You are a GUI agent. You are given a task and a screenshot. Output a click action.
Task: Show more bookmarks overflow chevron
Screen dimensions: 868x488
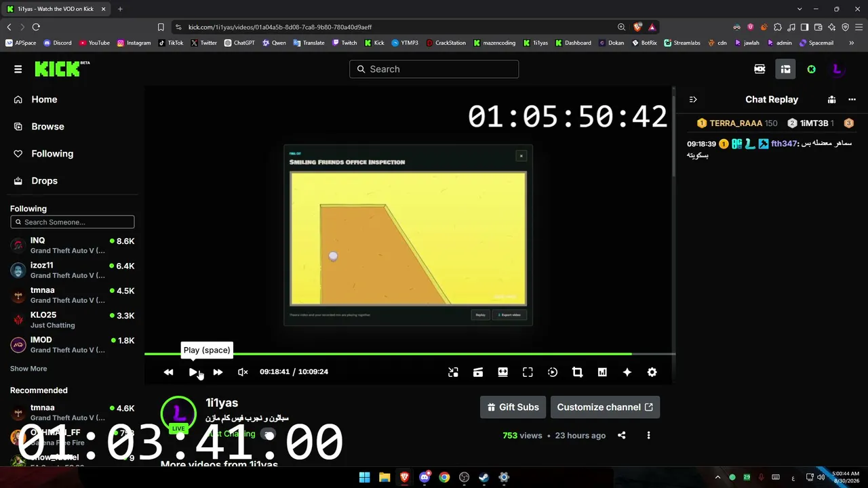(852, 43)
